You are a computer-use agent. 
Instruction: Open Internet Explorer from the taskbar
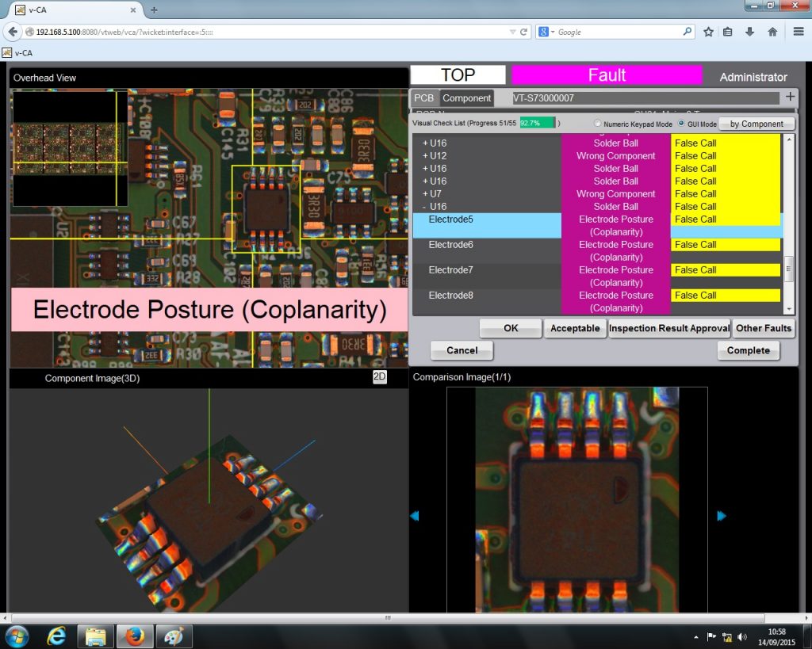click(x=56, y=636)
